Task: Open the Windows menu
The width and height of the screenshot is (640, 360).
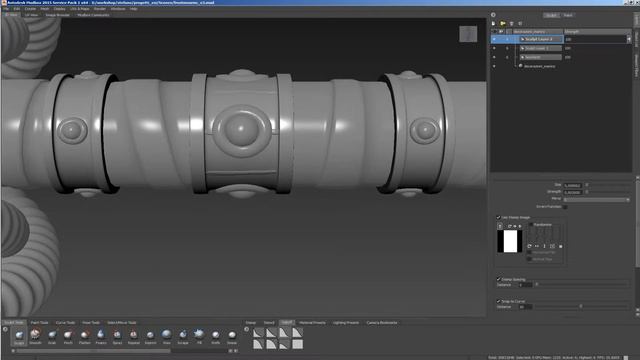Action: (x=118, y=9)
